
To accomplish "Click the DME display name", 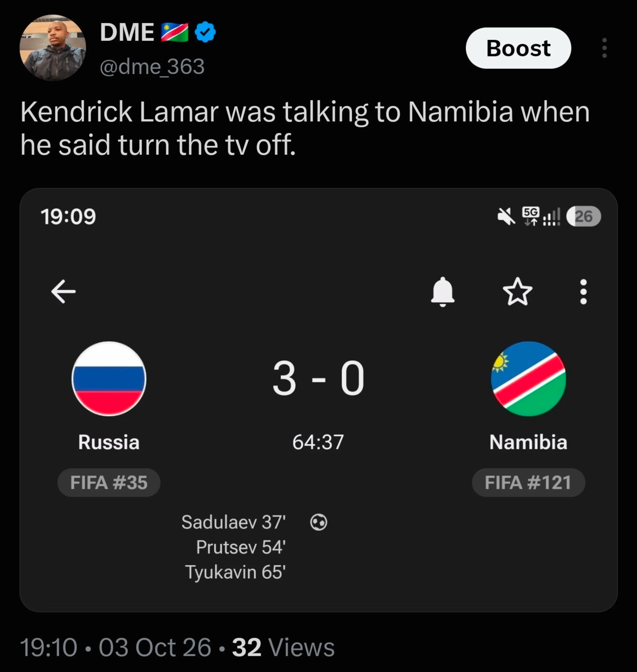I will click(x=127, y=32).
